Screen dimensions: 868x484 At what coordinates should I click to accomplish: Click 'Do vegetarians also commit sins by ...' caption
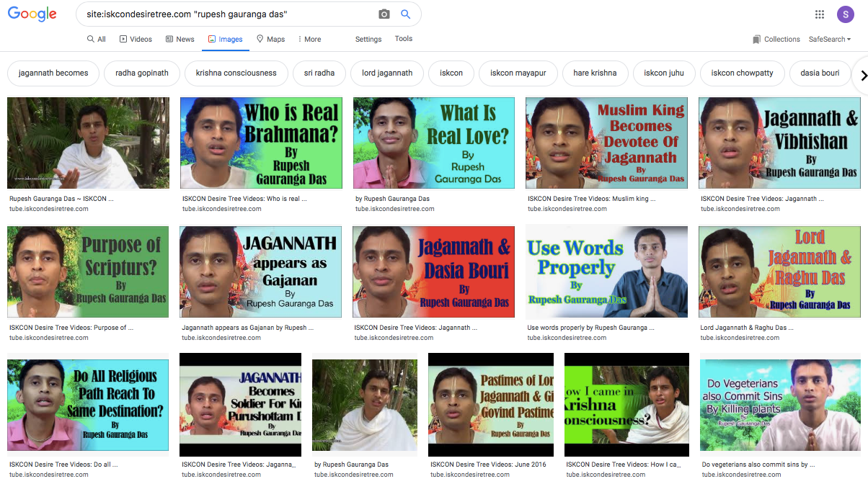758,465
